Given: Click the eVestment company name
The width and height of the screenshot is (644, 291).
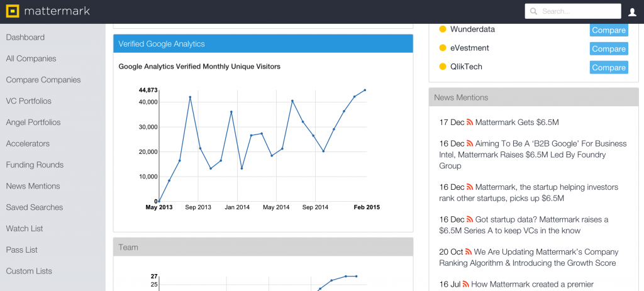Looking at the screenshot, I should [x=469, y=48].
